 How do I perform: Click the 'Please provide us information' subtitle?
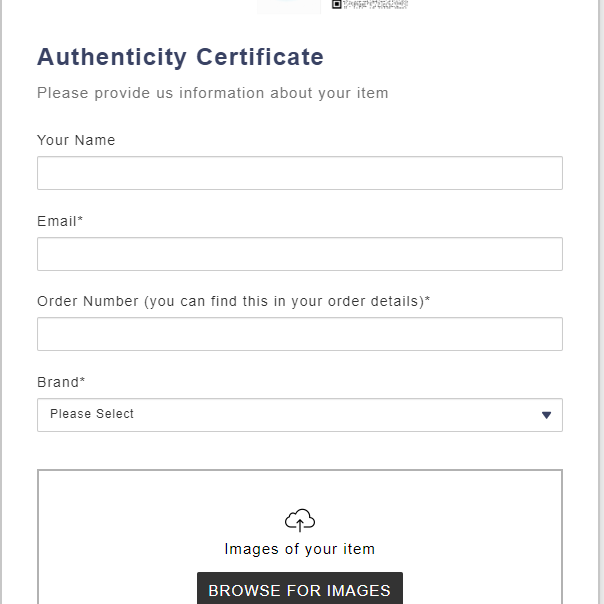(x=213, y=94)
